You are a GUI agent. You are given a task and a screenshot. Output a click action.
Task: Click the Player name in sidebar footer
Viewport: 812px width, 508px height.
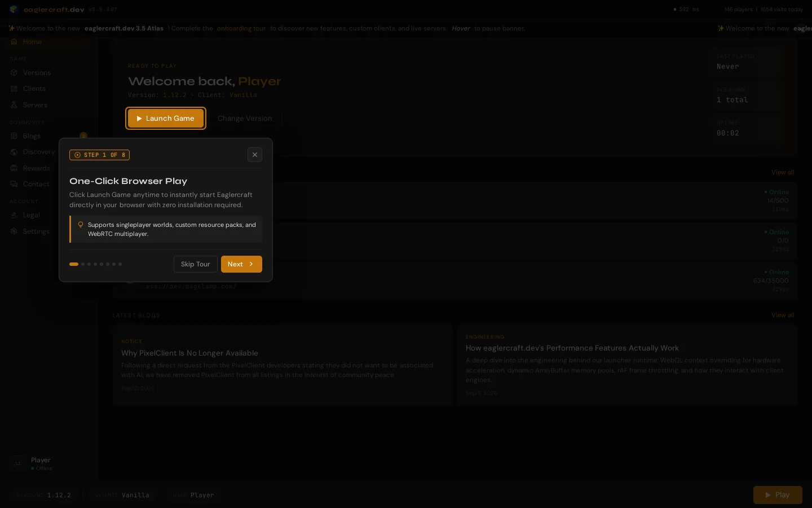point(41,460)
